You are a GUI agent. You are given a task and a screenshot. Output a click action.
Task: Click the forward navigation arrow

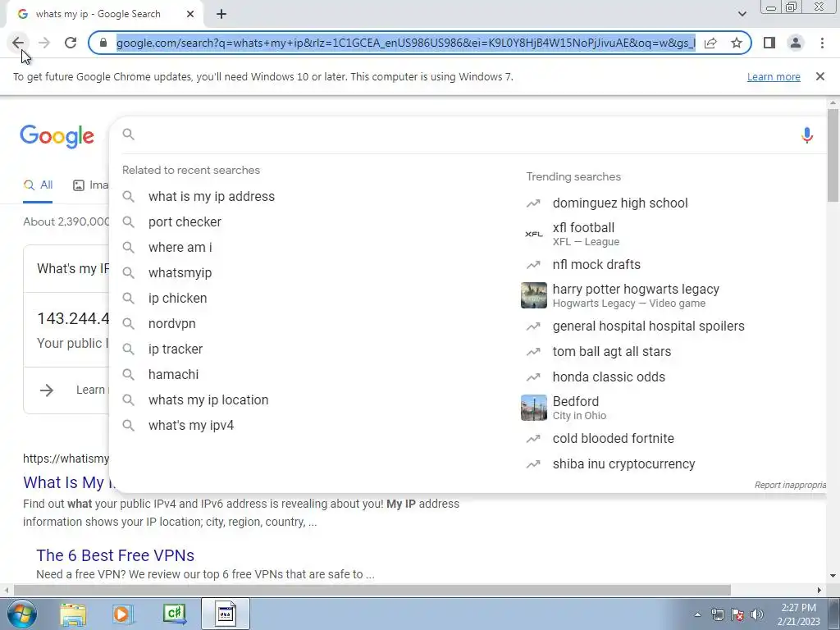pyautogui.click(x=44, y=43)
